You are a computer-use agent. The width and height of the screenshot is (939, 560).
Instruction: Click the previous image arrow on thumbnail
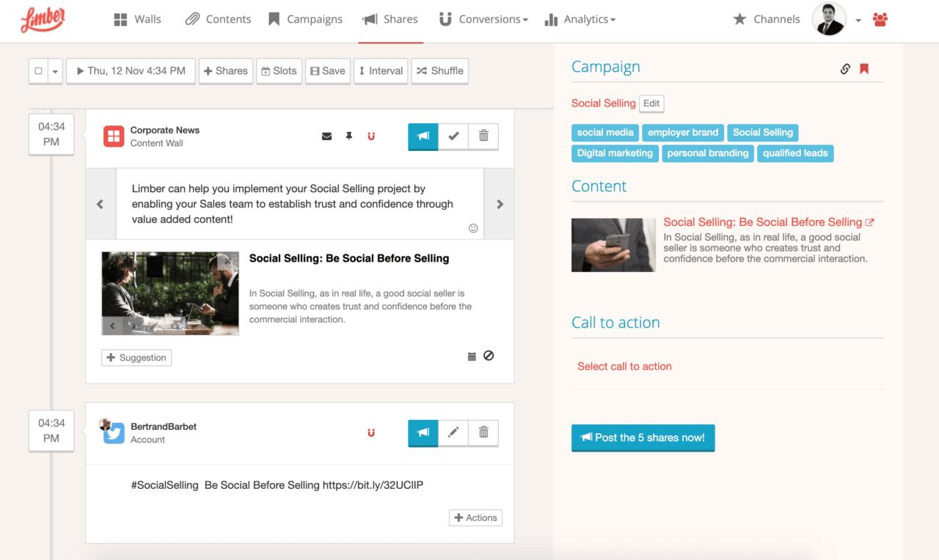pos(112,325)
